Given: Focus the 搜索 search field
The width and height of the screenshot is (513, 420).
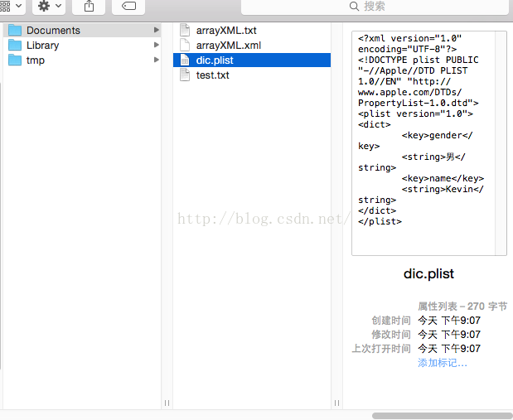Looking at the screenshot, I should tap(375, 6).
